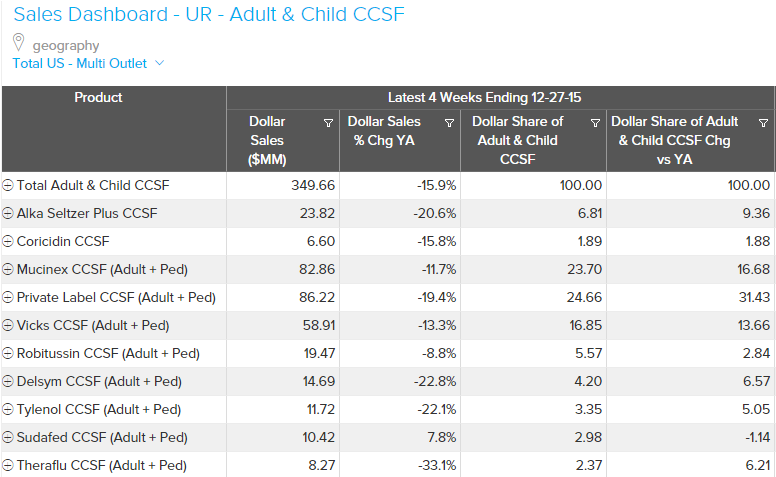Collapse the Delsym CCSF row
Image resolution: width=776 pixels, height=477 pixels.
click(x=8, y=381)
